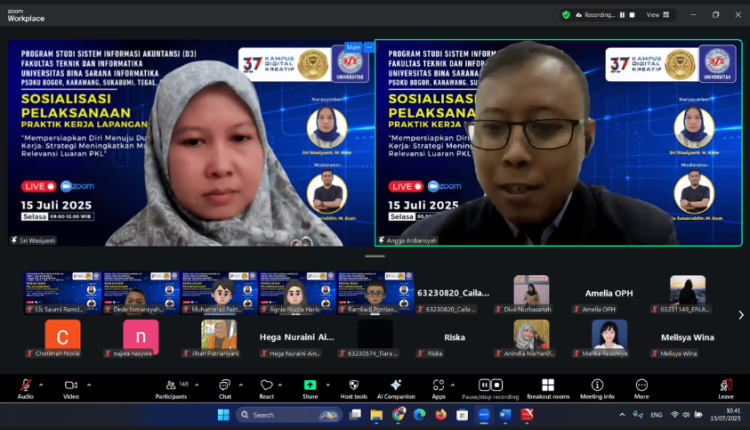Stop recording from top title bar indicator

click(632, 15)
